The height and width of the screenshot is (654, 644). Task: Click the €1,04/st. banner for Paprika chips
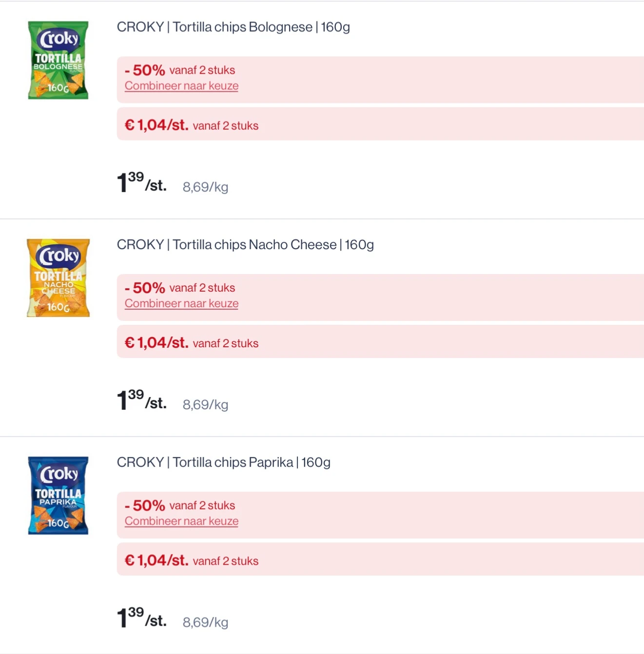[x=156, y=560]
